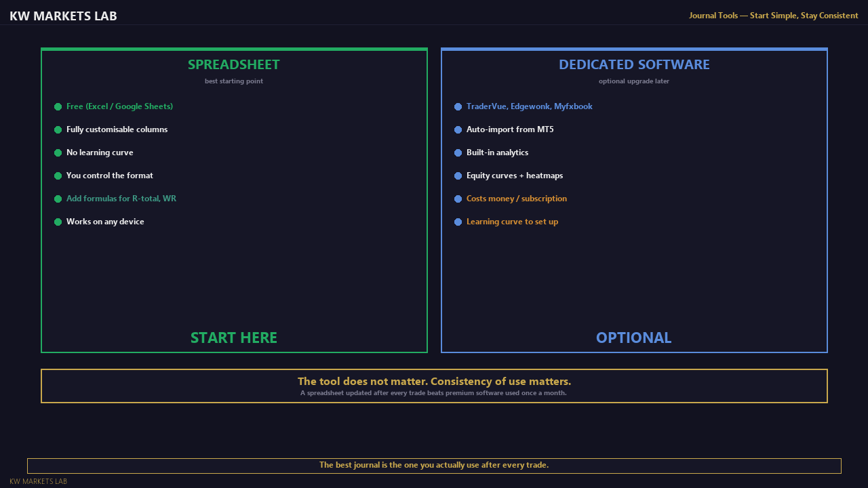
Task: Select the DEDICATED SOFTWARE card heading
Action: pyautogui.click(x=634, y=64)
